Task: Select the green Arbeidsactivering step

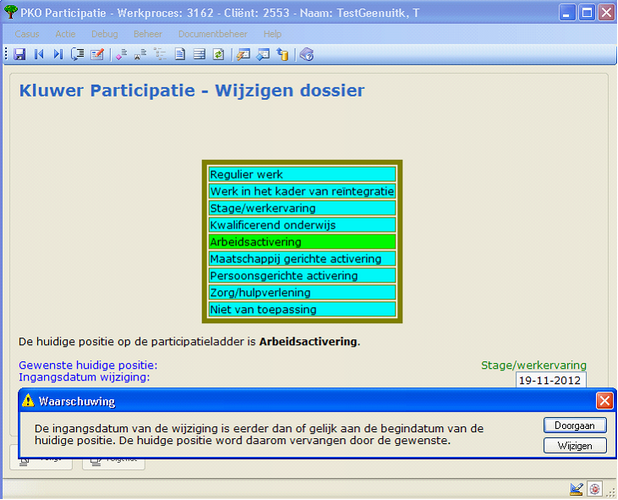Action: (x=302, y=242)
